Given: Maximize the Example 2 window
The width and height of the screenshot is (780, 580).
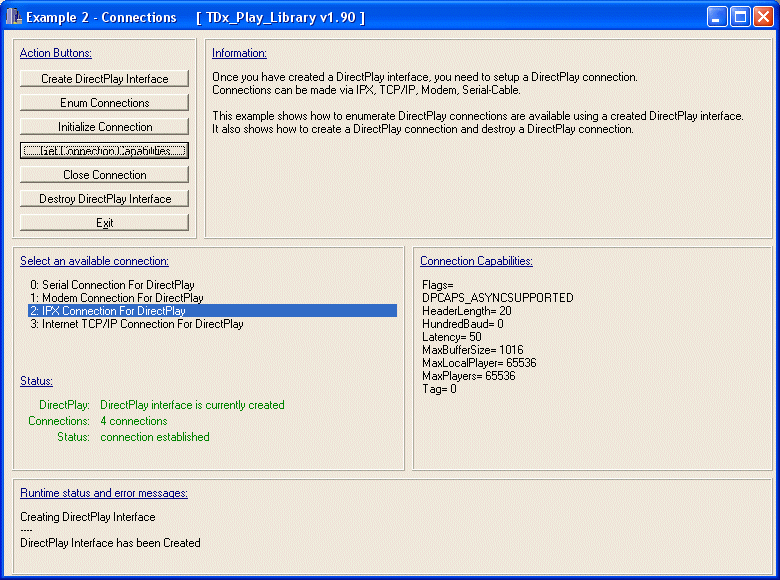Looking at the screenshot, I should (x=740, y=17).
